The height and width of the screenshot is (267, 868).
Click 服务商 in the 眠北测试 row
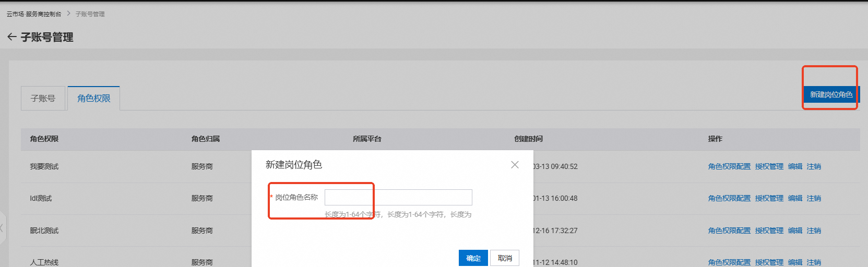point(202,230)
